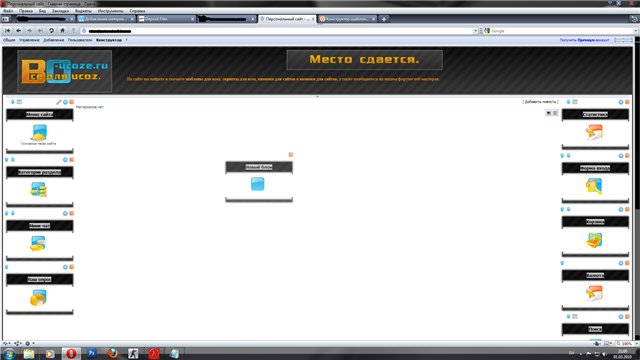Click the orange delete icon above the Новый блок
The height and width of the screenshot is (360, 640).
click(291, 155)
